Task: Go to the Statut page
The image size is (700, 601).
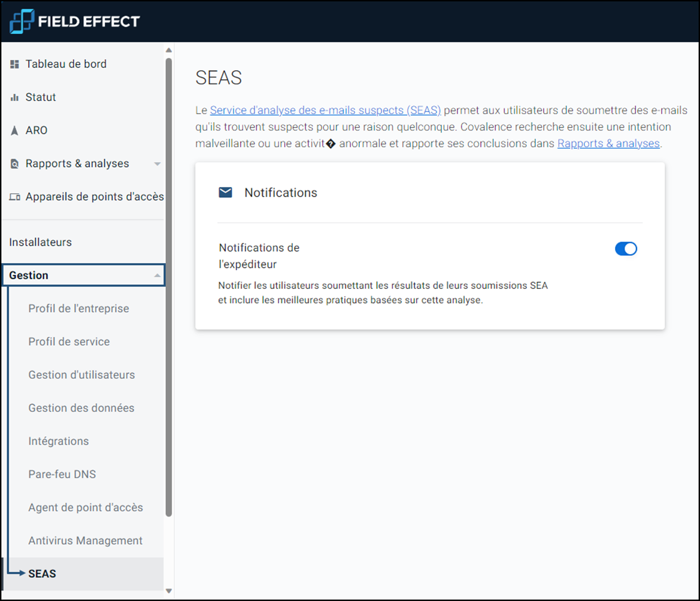Action: coord(41,97)
